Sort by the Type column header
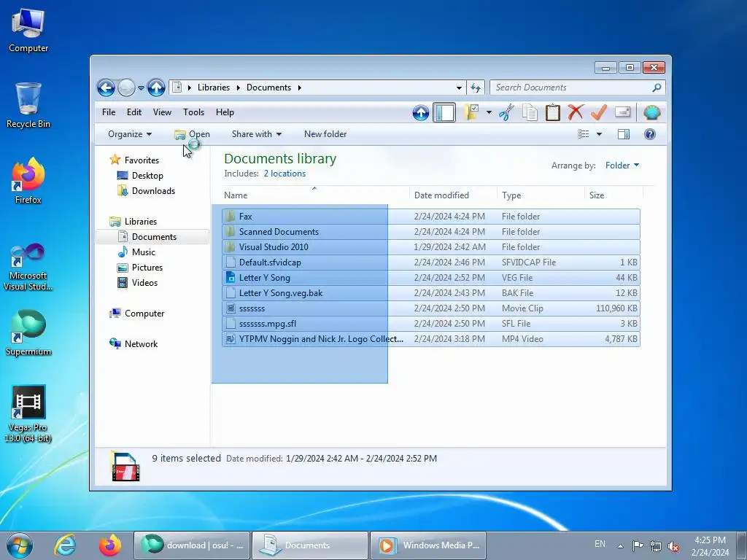Viewport: 747px width, 560px height. [541, 195]
